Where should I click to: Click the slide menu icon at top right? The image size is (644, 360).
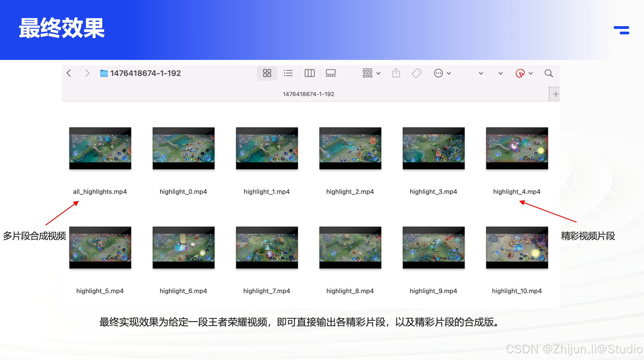coord(621,30)
